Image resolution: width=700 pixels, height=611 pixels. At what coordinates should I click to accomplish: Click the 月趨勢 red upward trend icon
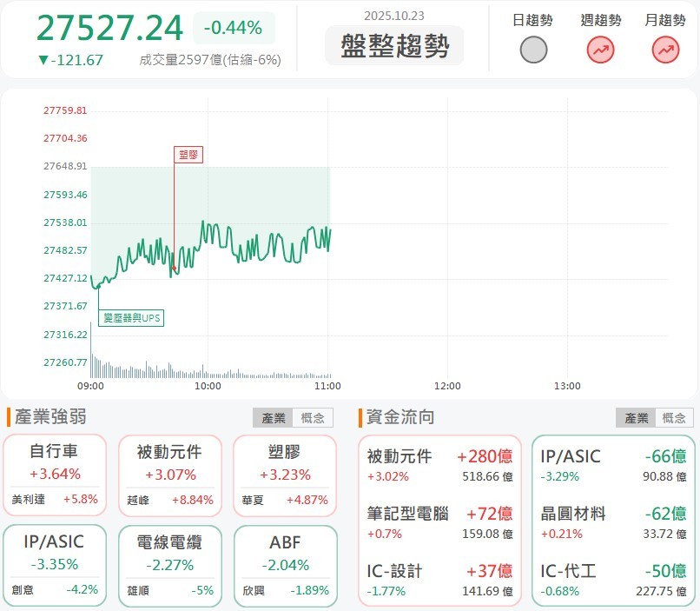(x=664, y=50)
